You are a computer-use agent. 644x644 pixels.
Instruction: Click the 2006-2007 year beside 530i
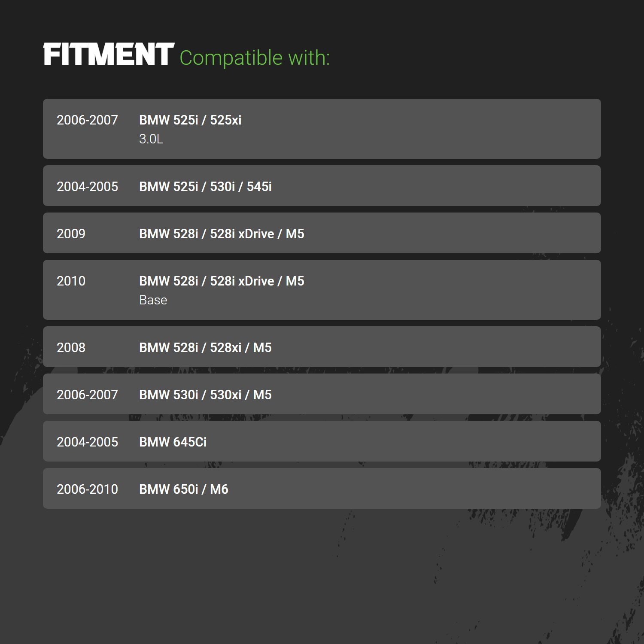[87, 395]
